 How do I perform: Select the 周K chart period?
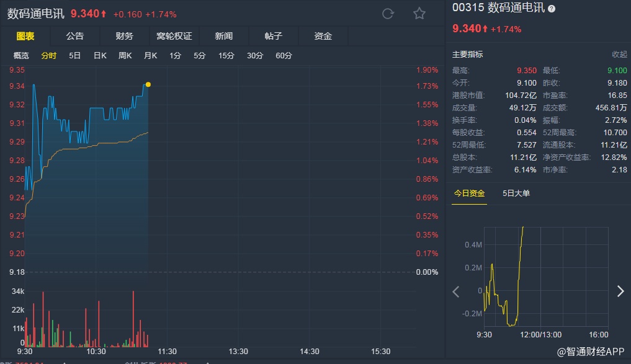pyautogui.click(x=125, y=56)
